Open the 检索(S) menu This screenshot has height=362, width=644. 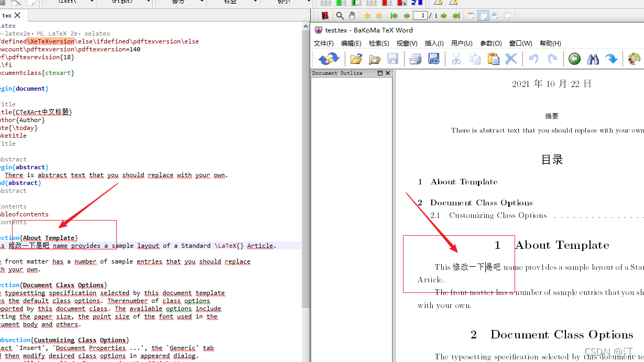coord(379,43)
